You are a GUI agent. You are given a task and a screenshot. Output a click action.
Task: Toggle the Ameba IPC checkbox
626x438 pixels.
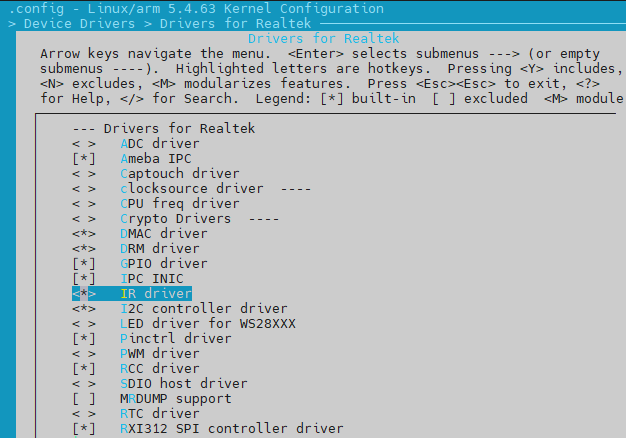click(84, 159)
